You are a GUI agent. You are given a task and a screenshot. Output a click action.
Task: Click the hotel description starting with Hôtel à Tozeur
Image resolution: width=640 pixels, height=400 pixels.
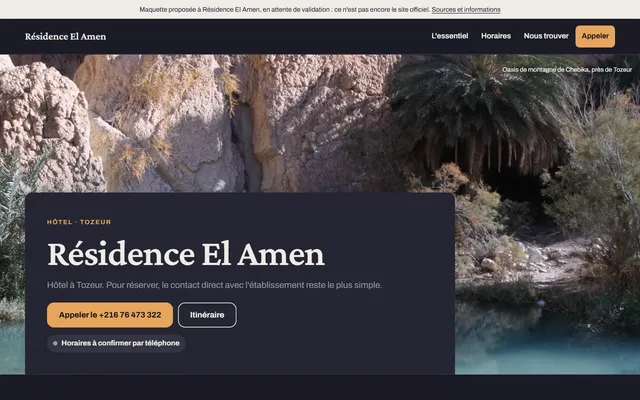click(x=214, y=285)
